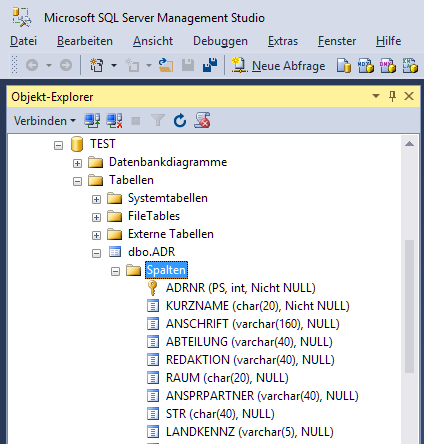Screen dimensions: 424x444
Task: Select the Spalten folder label
Action: tap(166, 270)
